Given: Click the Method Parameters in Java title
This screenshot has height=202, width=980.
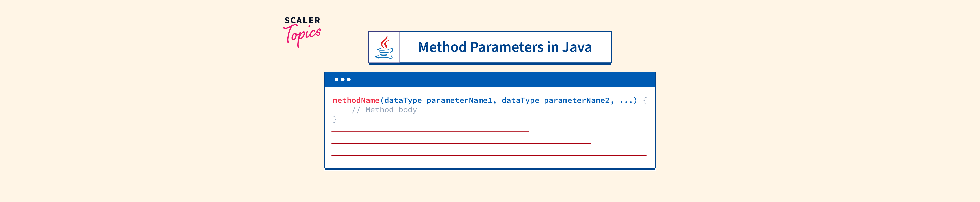Looking at the screenshot, I should [504, 47].
